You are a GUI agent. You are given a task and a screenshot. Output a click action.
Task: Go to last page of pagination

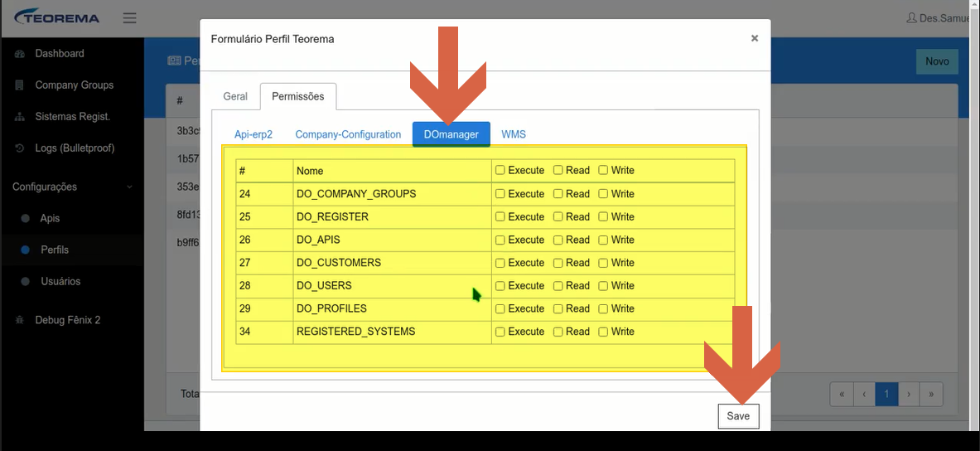point(931,394)
